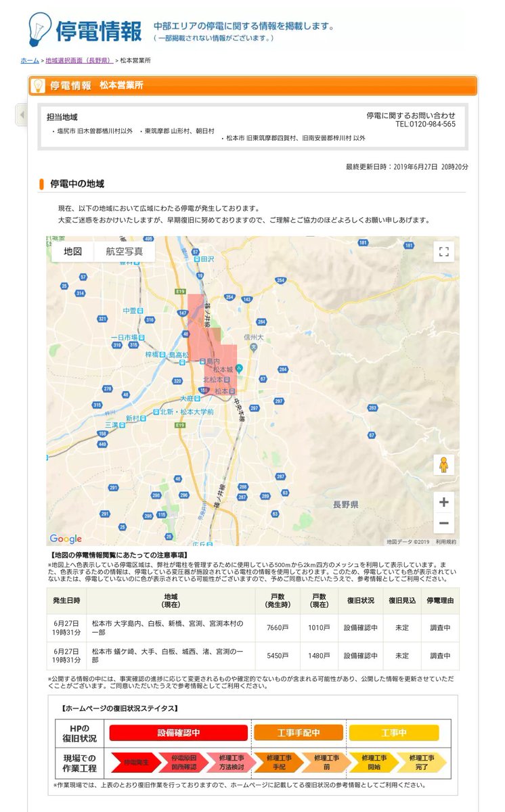Click the red 設備確認中 status bar
Image resolution: width=505 pixels, height=812 pixels.
coord(178,733)
